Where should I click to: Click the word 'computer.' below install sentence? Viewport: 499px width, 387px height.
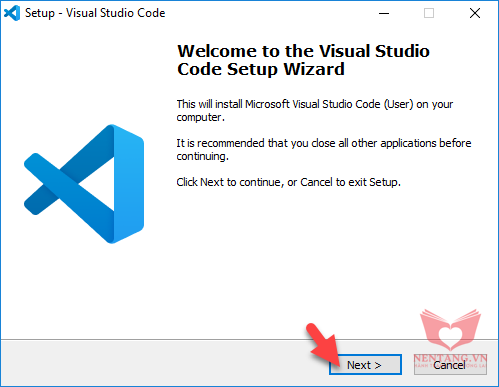click(x=201, y=117)
